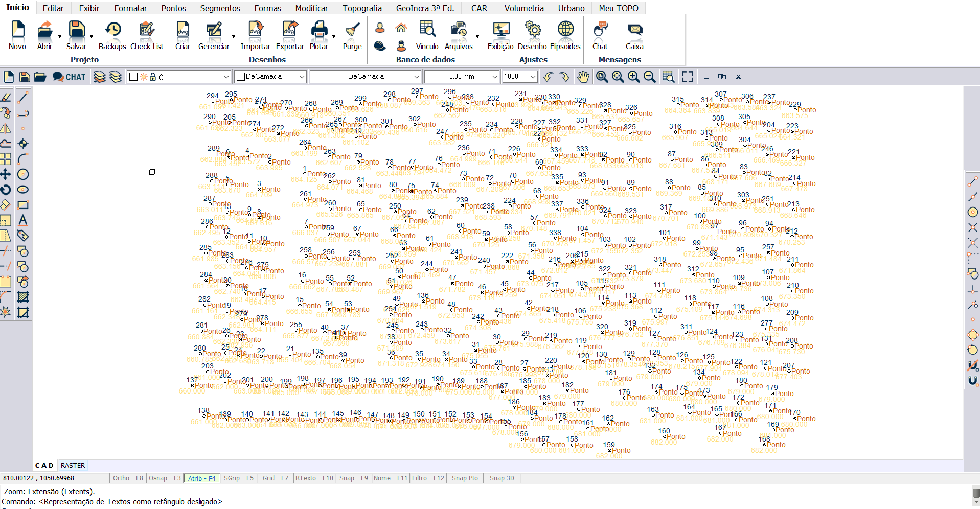The height and width of the screenshot is (509, 980).
Task: Toggle Ortho - F8 mode
Action: pos(128,478)
